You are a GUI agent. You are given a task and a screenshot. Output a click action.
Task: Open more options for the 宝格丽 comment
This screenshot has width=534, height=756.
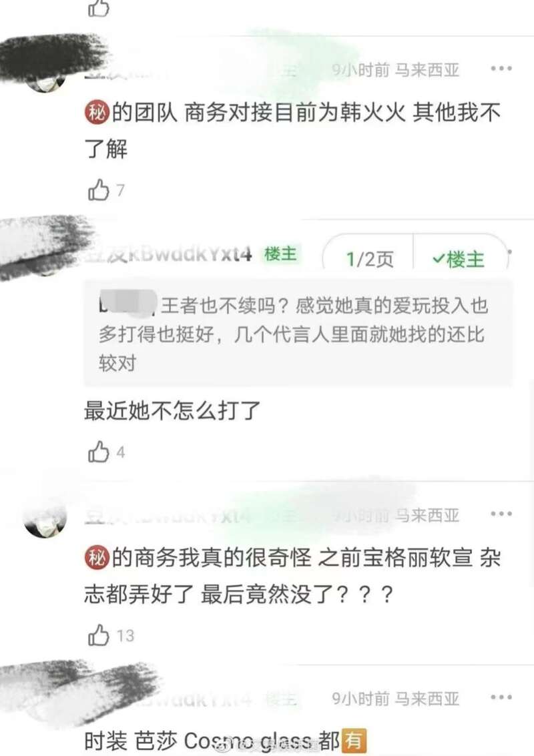point(501,514)
